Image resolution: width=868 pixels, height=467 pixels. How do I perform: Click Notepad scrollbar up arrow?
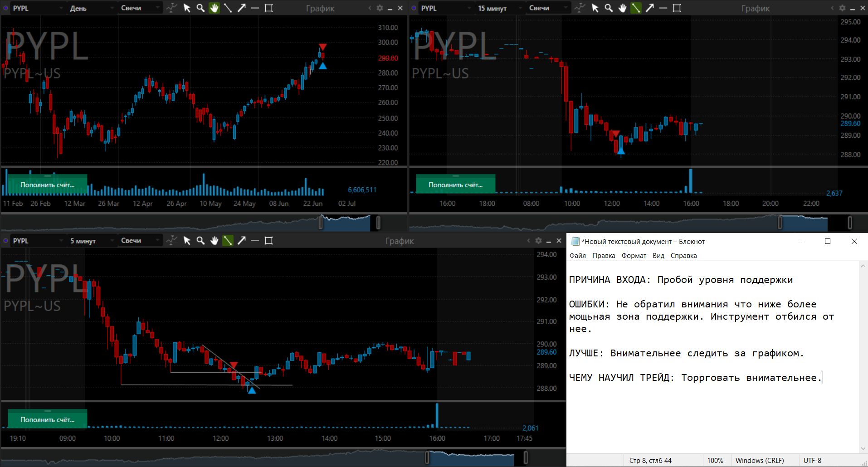pos(863,266)
